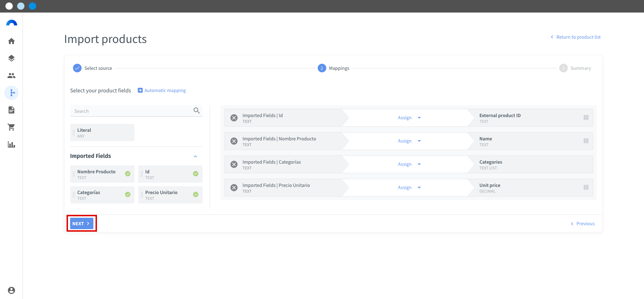Open the layers icon in the sidebar
The width and height of the screenshot is (644, 299).
(x=11, y=58)
